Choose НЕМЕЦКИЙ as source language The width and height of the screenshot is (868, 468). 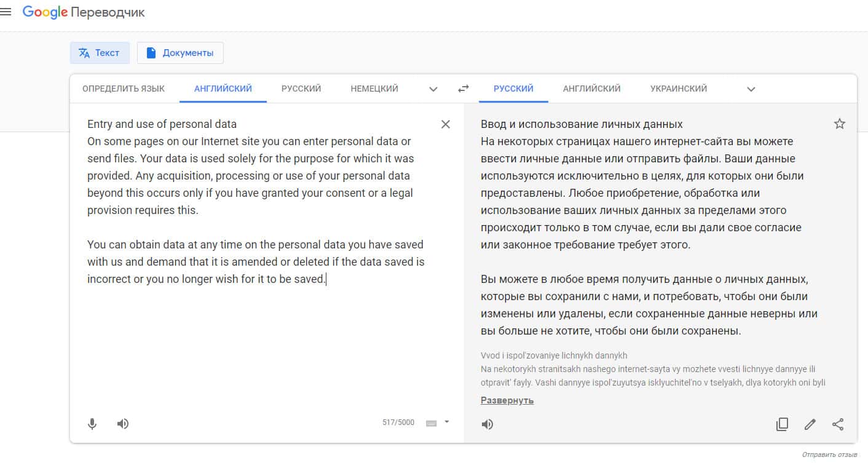point(374,89)
